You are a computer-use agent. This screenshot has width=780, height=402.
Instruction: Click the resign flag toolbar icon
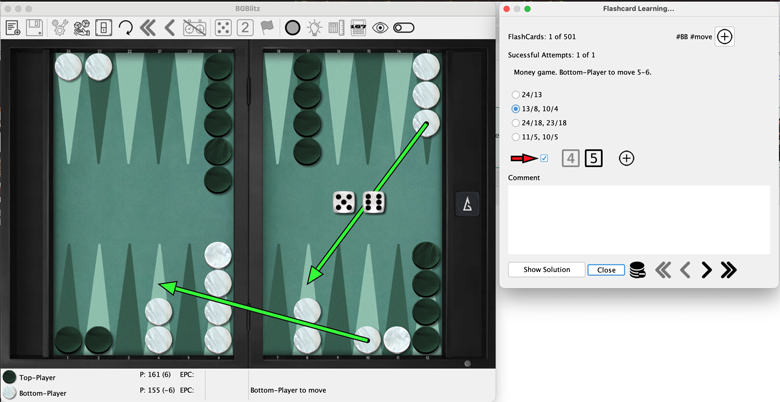(267, 28)
